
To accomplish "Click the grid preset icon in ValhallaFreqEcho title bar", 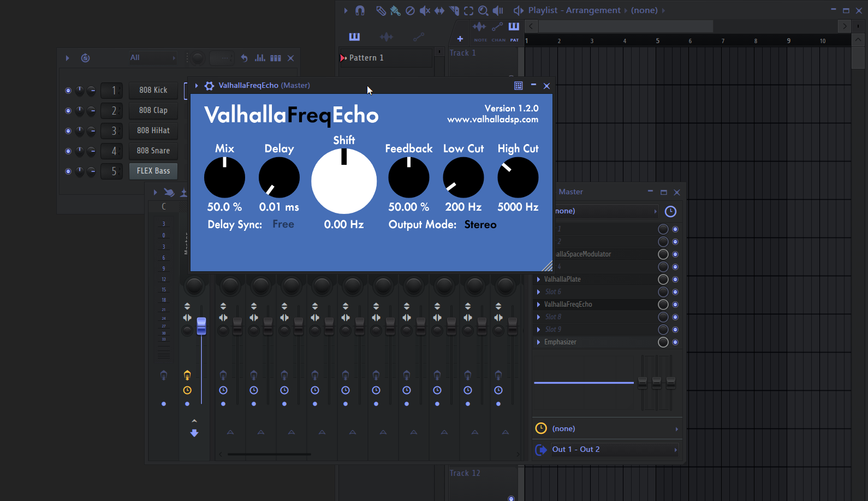I will (x=519, y=86).
